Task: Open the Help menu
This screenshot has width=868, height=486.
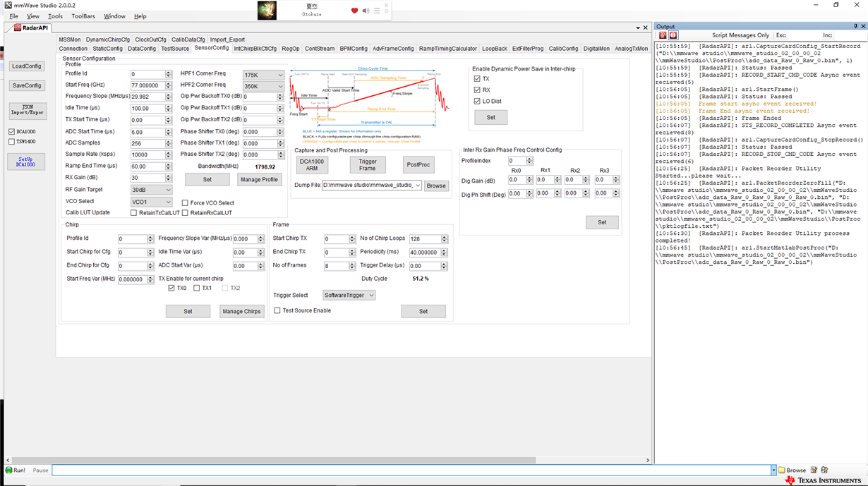Action: [x=140, y=16]
